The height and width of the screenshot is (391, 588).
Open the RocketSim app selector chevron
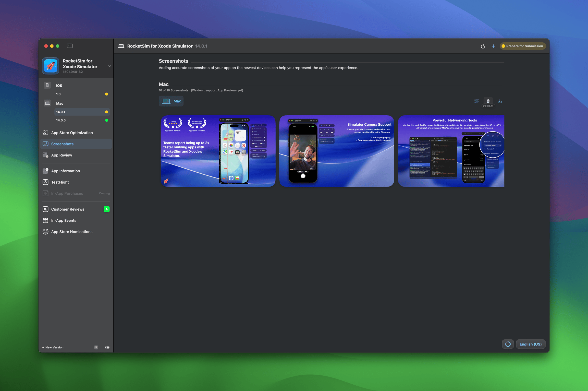(x=110, y=66)
